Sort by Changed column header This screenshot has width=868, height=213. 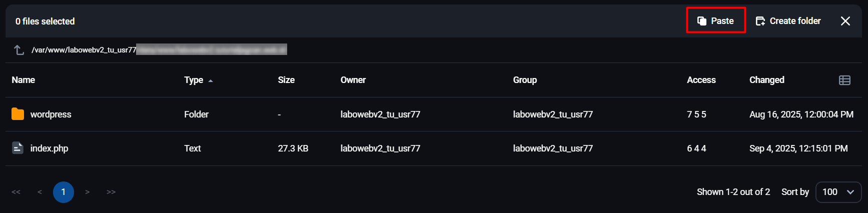(767, 80)
